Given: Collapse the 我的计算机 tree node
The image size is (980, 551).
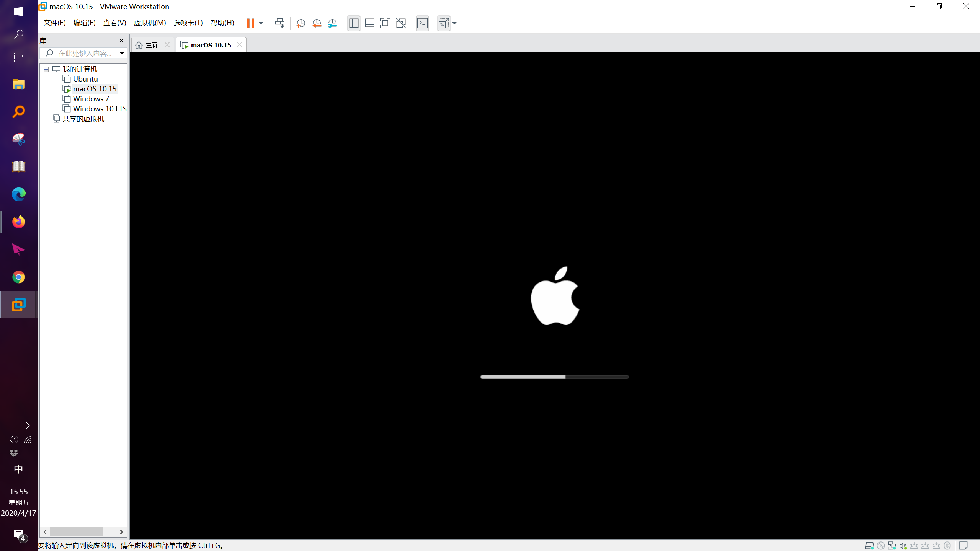Looking at the screenshot, I should tap(46, 69).
